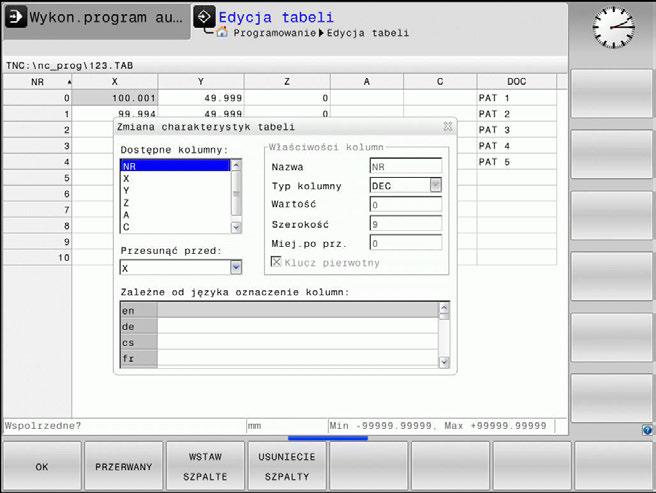Click the C column header
This screenshot has height=493, width=656.
[x=440, y=82]
